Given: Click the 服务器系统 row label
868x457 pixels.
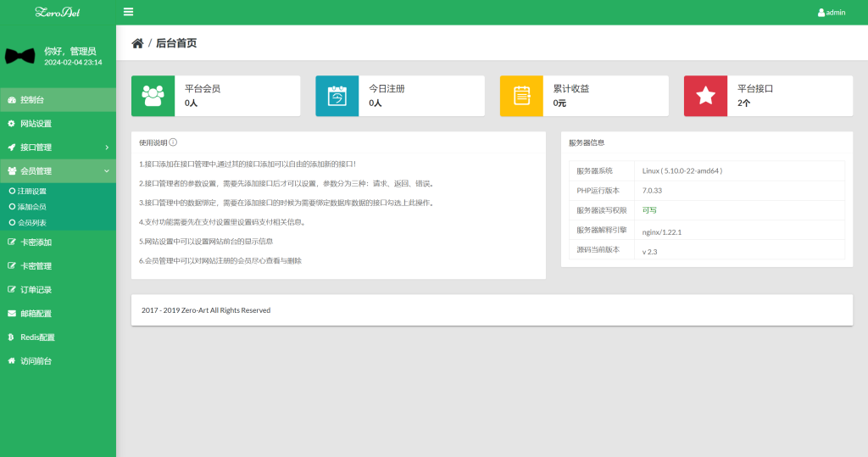Looking at the screenshot, I should pos(594,170).
